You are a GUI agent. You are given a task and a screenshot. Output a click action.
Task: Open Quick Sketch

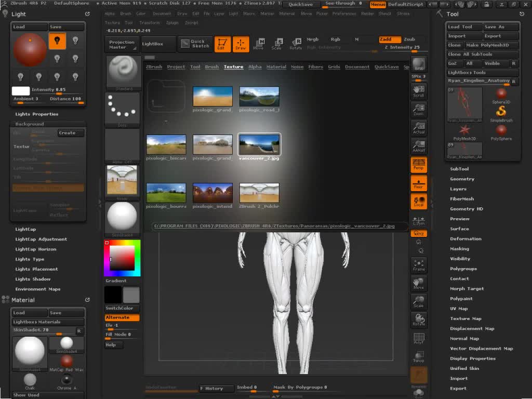coord(195,44)
